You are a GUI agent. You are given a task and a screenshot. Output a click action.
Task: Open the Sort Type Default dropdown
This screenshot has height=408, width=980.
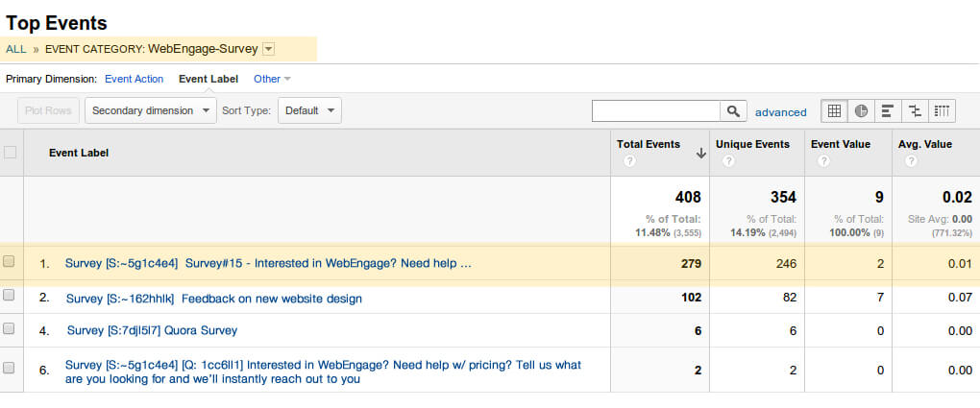(x=309, y=110)
